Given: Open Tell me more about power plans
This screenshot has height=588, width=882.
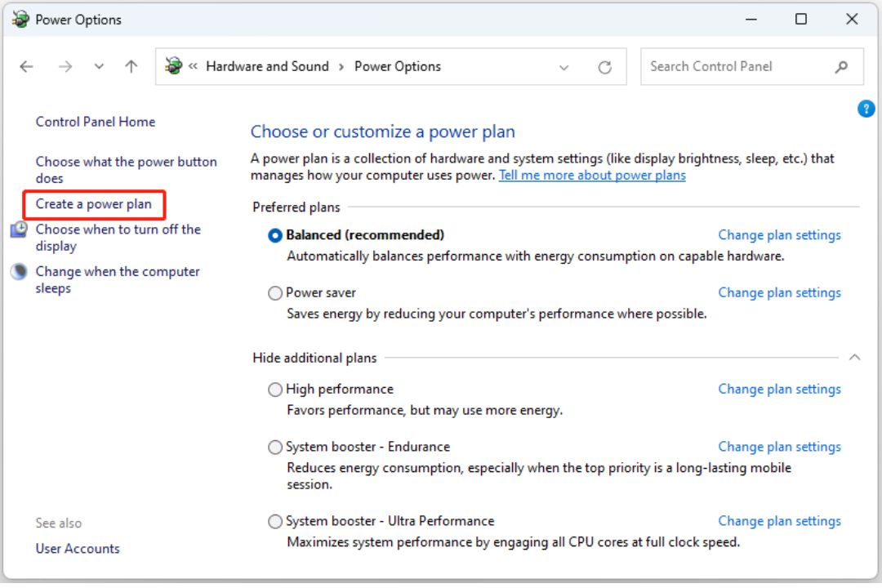Looking at the screenshot, I should 592,175.
